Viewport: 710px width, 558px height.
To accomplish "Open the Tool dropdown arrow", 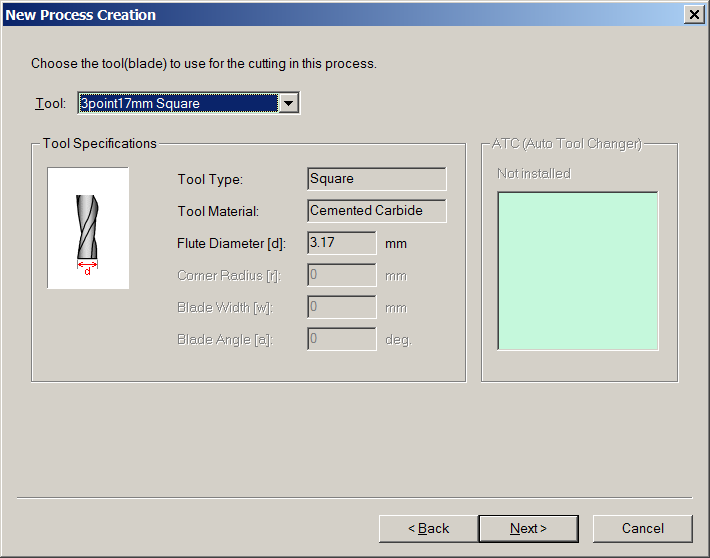I will (288, 103).
